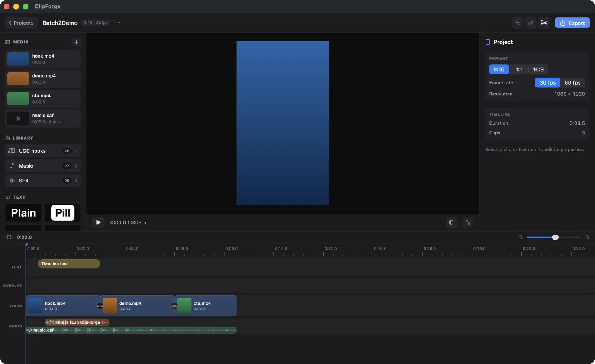Open the three-dot project options menu
Screen dimensions: 595x364
(118, 23)
